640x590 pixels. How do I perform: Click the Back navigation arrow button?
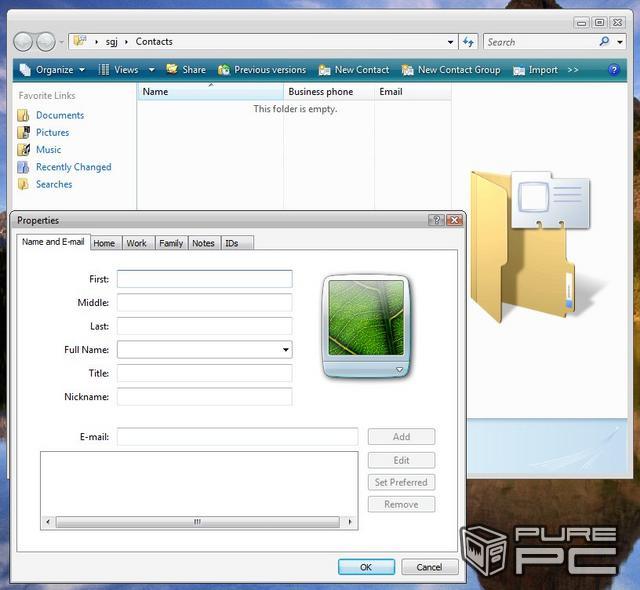click(23, 42)
